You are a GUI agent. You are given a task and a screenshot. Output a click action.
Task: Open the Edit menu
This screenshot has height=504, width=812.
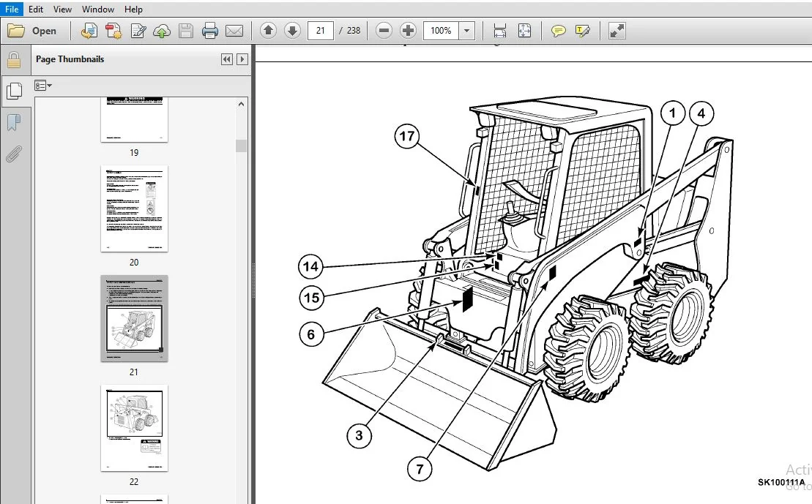[x=36, y=9]
